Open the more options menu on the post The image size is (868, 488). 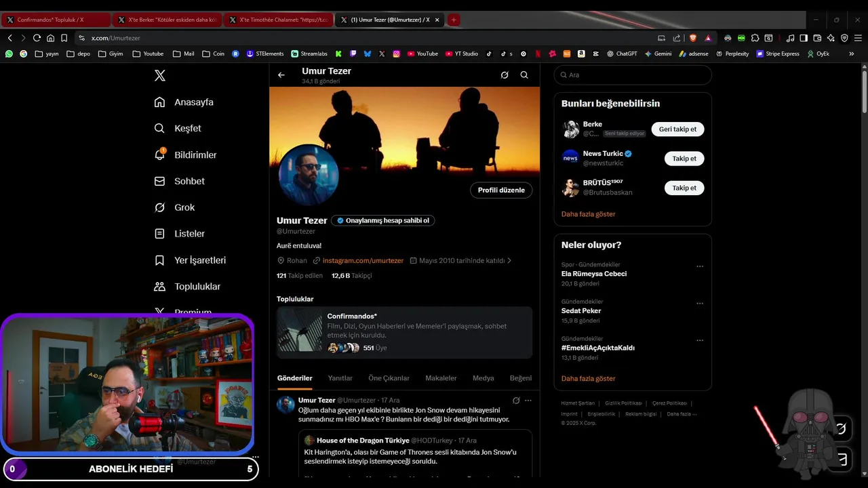(x=528, y=401)
